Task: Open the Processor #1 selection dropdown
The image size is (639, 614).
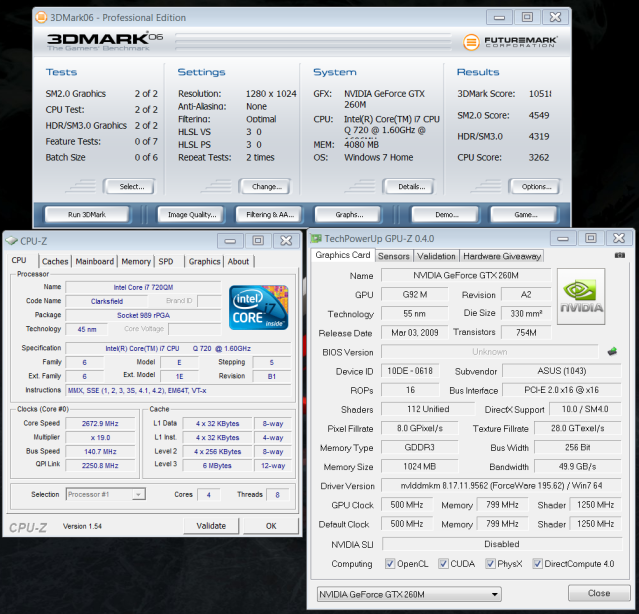Action: coord(106,494)
